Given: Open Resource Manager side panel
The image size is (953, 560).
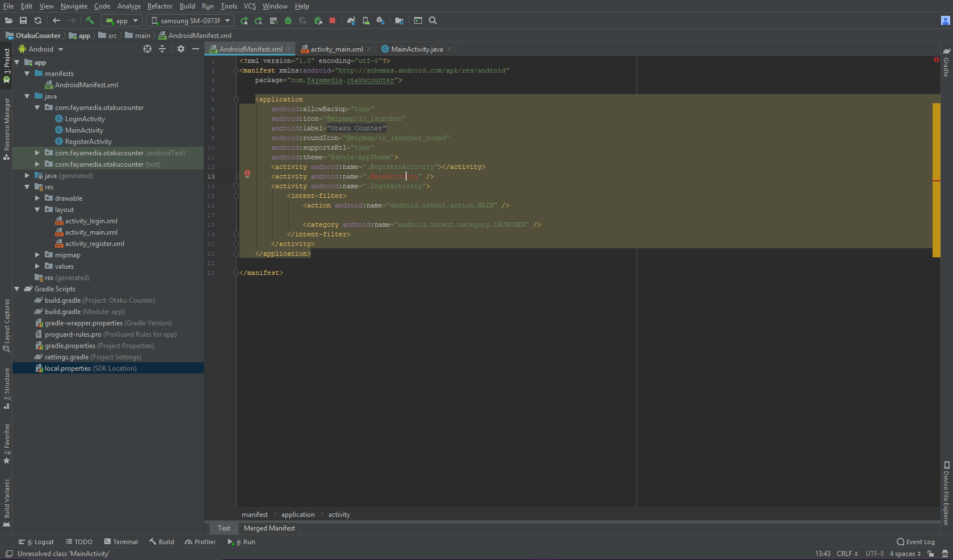Looking at the screenshot, I should [x=7, y=129].
